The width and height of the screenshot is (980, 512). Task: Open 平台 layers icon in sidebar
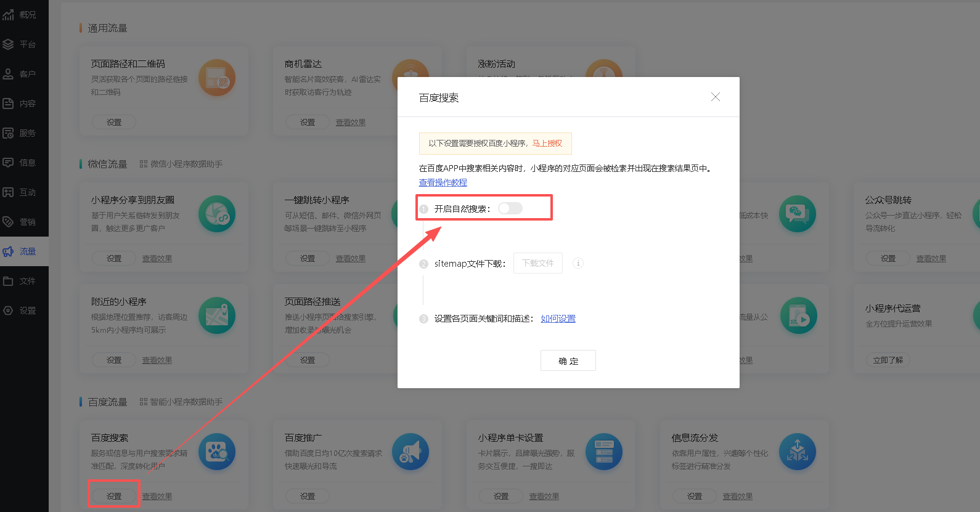(x=8, y=44)
